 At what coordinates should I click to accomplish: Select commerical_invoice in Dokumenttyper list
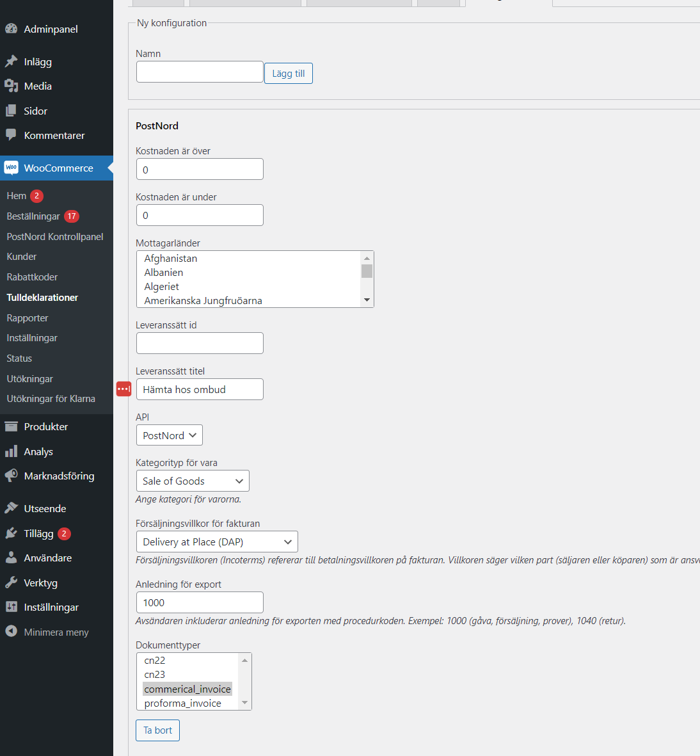point(187,689)
